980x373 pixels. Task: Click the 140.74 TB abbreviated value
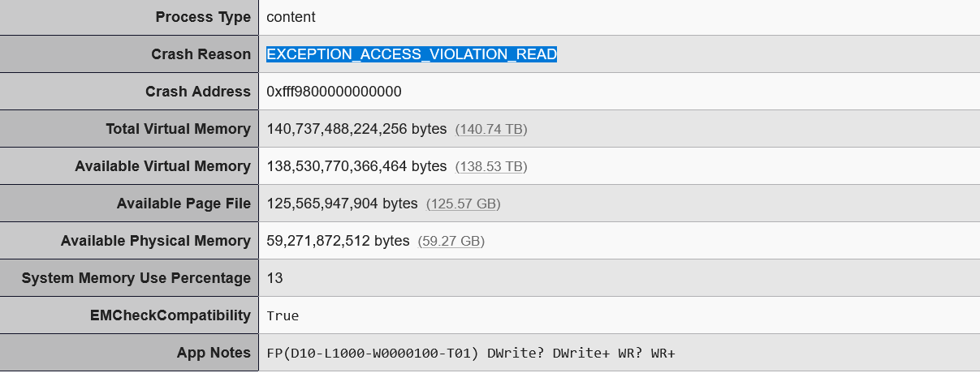(x=491, y=129)
